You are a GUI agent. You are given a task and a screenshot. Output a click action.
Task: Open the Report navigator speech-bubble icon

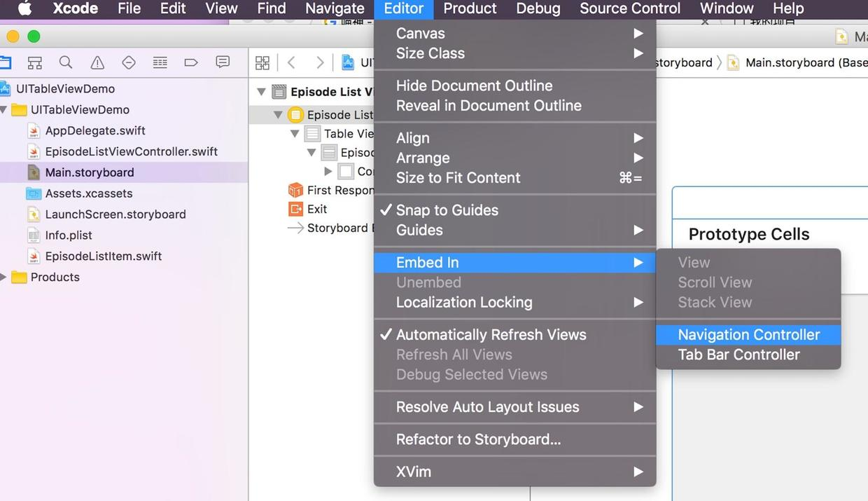[x=223, y=62]
